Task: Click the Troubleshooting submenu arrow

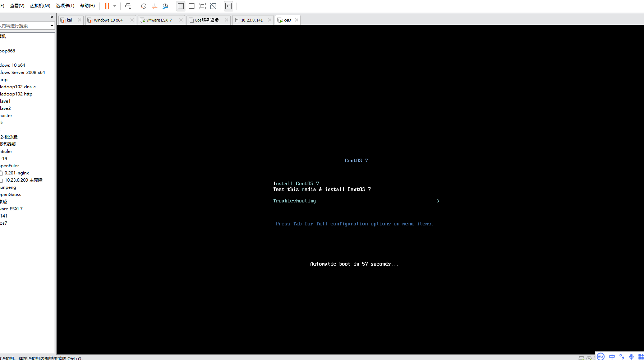Action: [x=438, y=201]
